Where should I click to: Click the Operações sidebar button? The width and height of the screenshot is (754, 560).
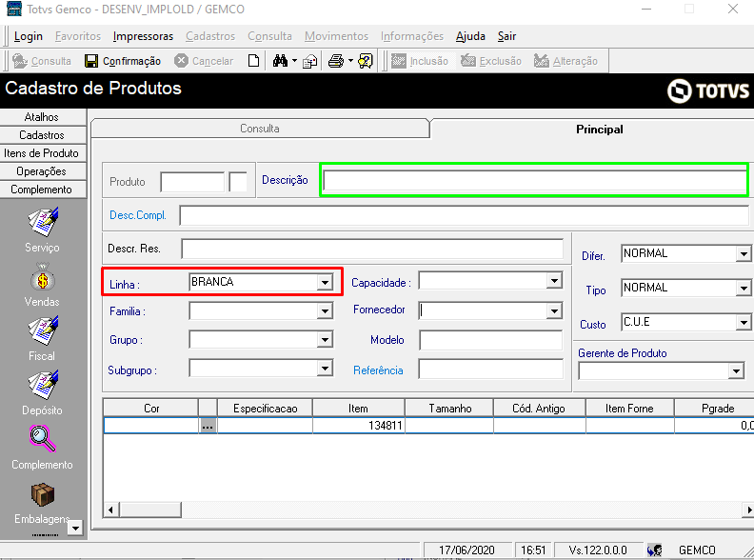click(42, 171)
